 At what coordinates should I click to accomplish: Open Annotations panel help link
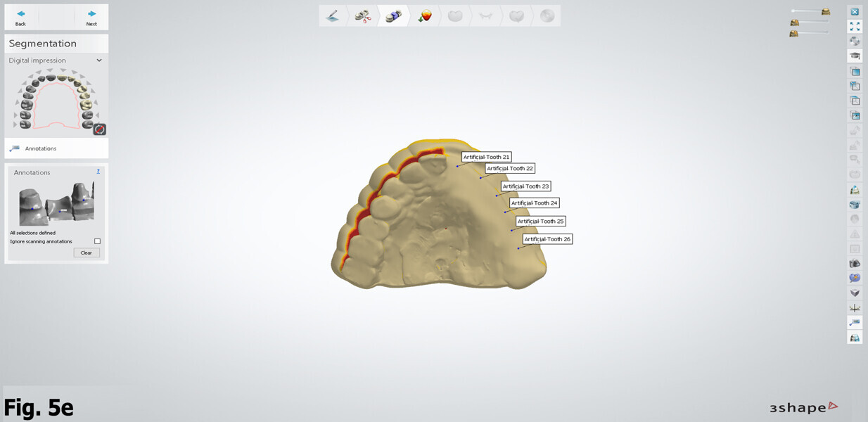[98, 172]
